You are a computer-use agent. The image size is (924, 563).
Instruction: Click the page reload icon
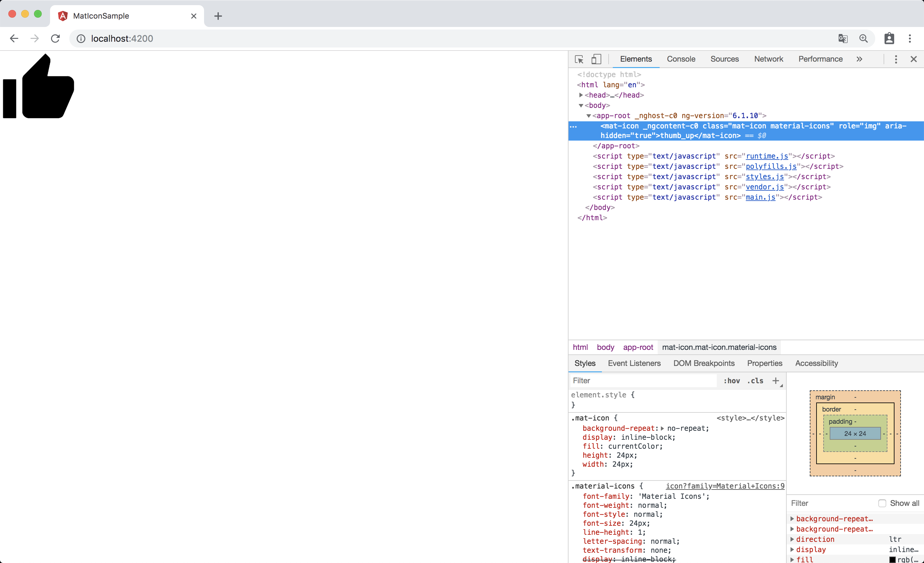55,38
